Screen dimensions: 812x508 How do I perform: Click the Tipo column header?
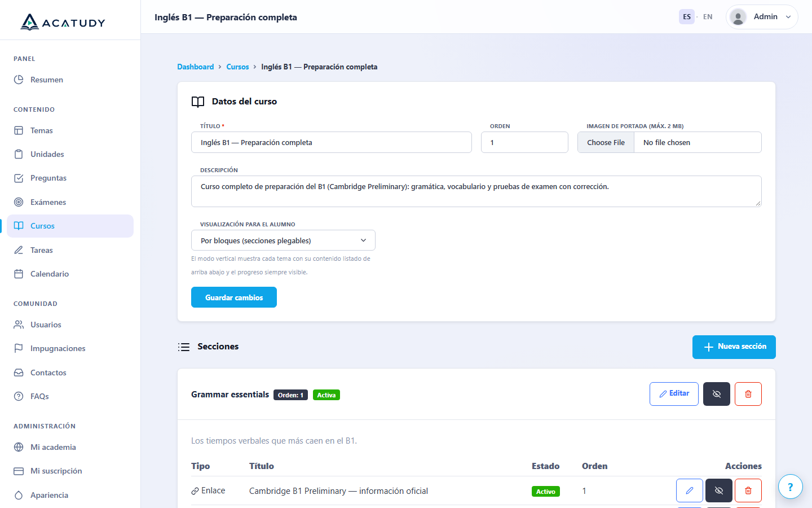pos(200,466)
